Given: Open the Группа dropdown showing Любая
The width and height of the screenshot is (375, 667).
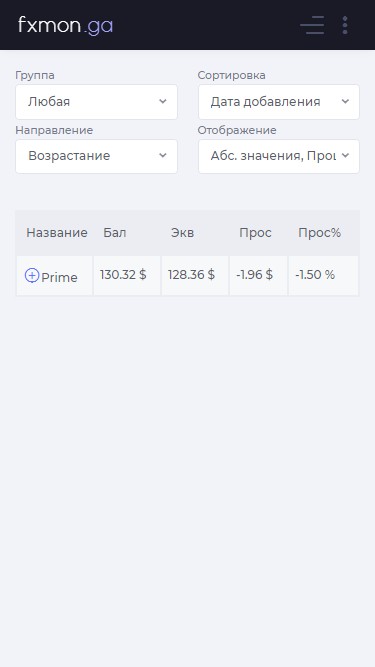Looking at the screenshot, I should (x=97, y=102).
